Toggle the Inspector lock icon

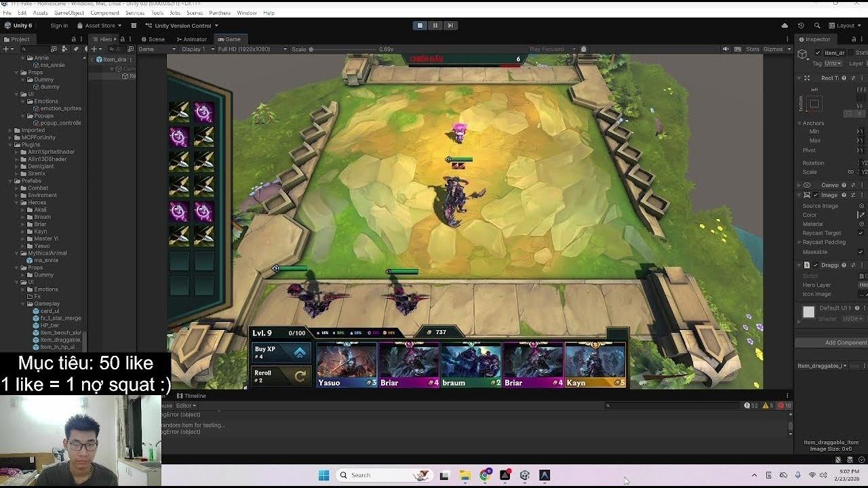pos(853,39)
